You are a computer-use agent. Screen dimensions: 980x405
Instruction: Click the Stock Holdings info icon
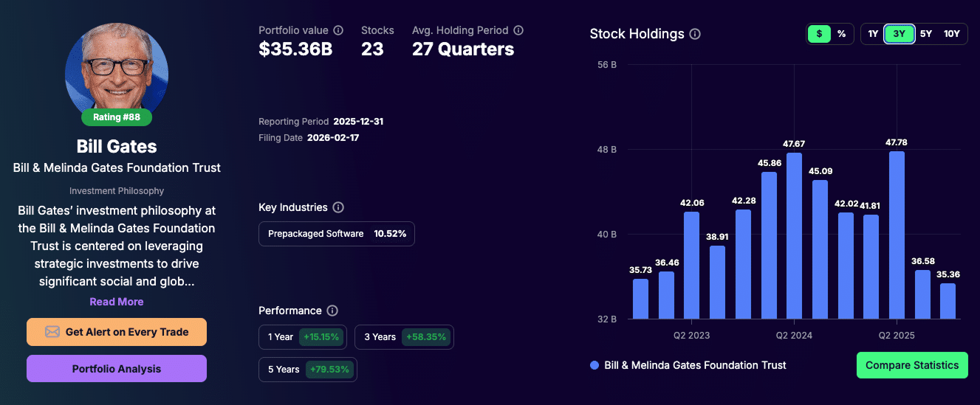[x=695, y=34]
